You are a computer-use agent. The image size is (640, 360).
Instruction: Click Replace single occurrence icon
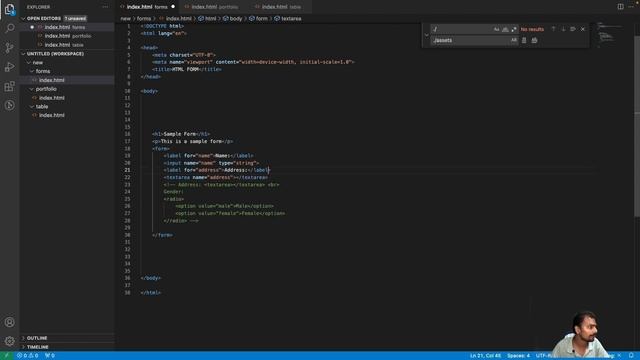click(524, 40)
